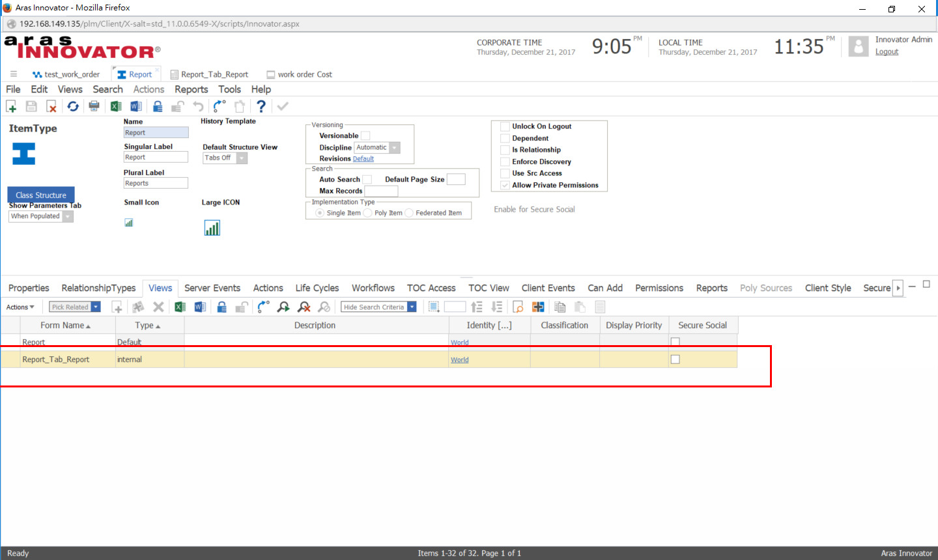Image resolution: width=938 pixels, height=560 pixels.
Task: Open Hide Search Criteria dropdown
Action: pos(379,307)
